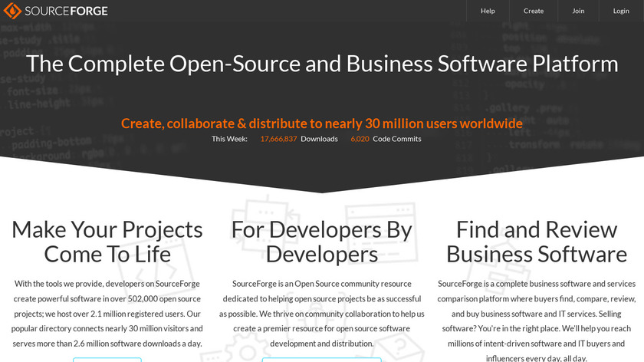Click button below the developers paragraph
The image size is (644, 362).
tap(322, 359)
